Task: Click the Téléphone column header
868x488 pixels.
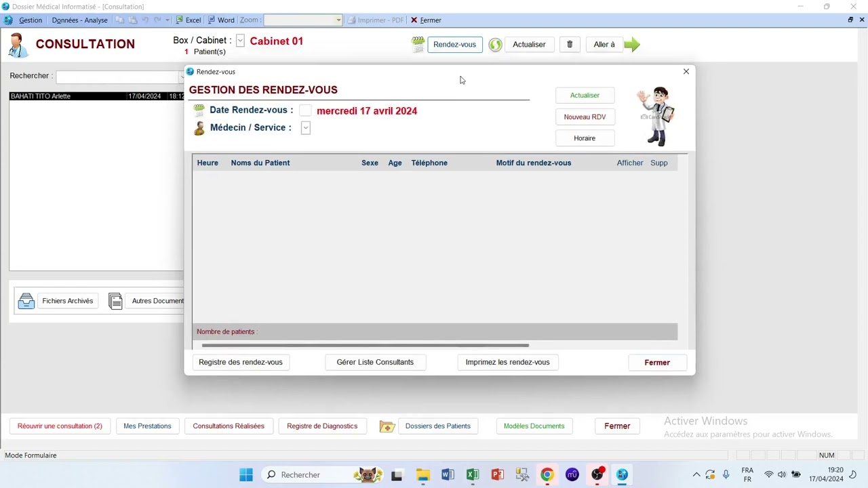Action: pos(429,163)
